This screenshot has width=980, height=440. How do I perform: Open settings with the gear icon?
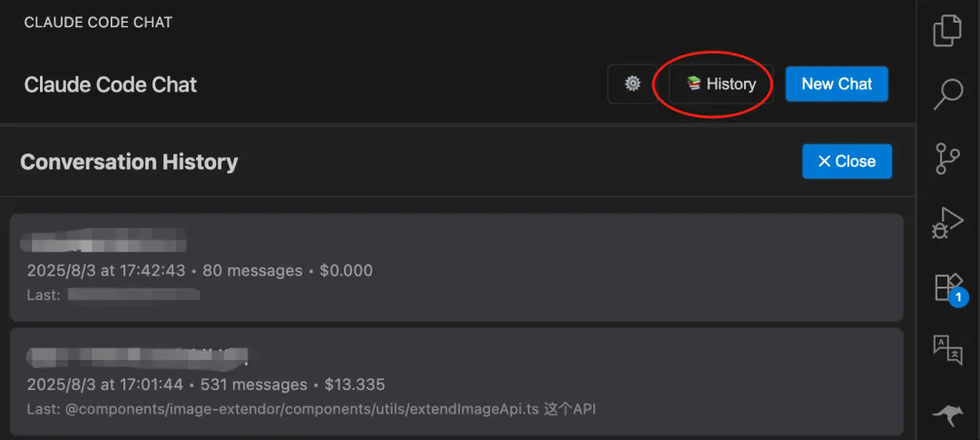[x=632, y=83]
